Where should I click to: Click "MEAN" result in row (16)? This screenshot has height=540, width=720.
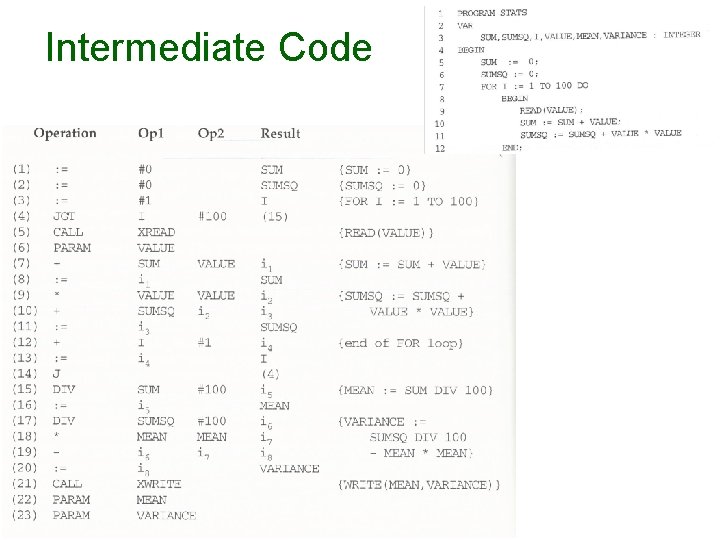pos(275,406)
